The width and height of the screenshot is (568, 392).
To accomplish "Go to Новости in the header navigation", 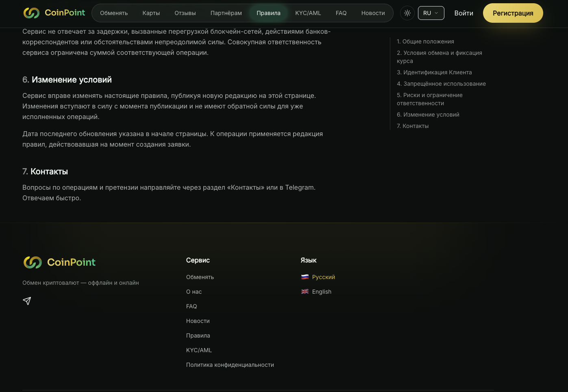I will (373, 13).
